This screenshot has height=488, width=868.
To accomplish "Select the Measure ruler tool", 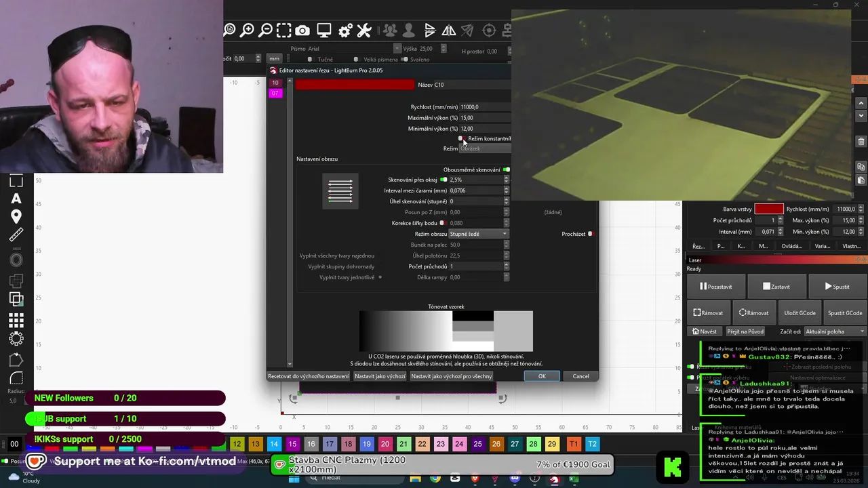I will click(x=16, y=235).
